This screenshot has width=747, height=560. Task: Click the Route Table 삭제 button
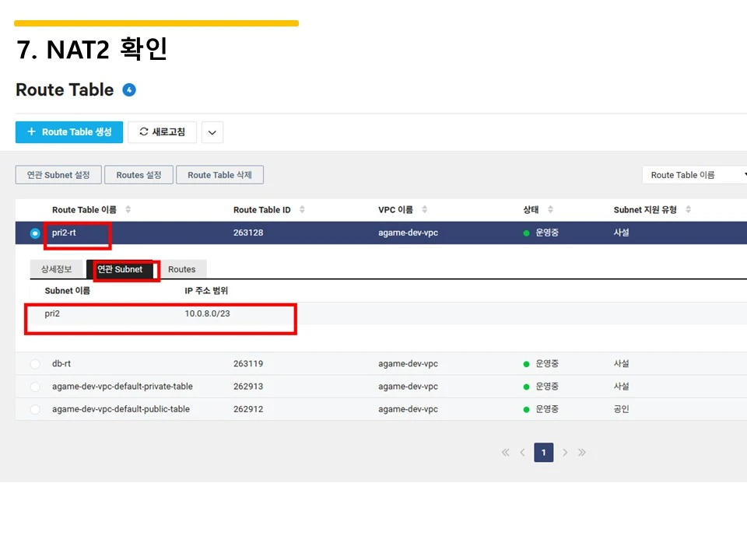coord(219,174)
